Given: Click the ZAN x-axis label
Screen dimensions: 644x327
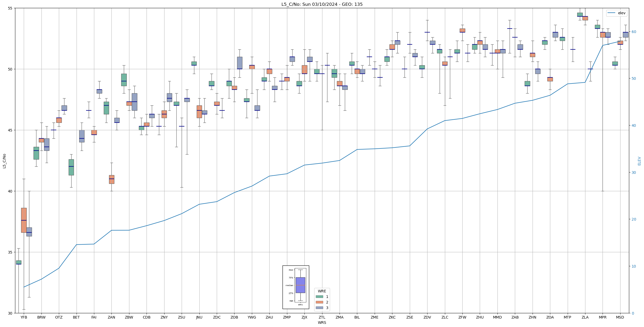Looking at the screenshot, I should (x=111, y=317).
